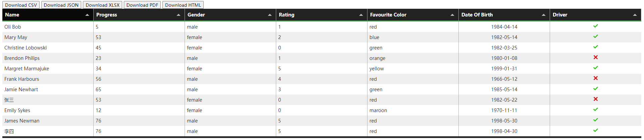Sort table by the Name column arrow
Screen dimensions: 644x140
pos(87,15)
